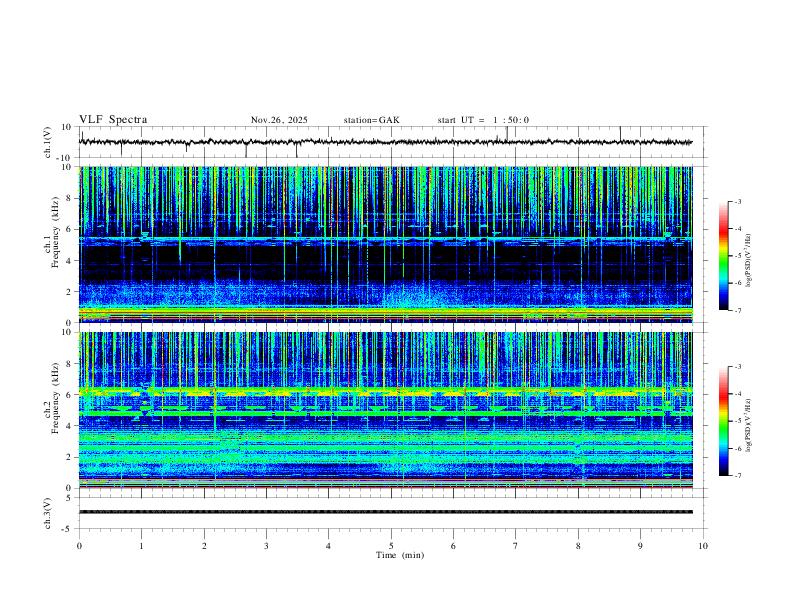Screen dimensions: 792x612
Task: Click the lower color bar's "log(PSD)" label
Action: tap(749, 425)
